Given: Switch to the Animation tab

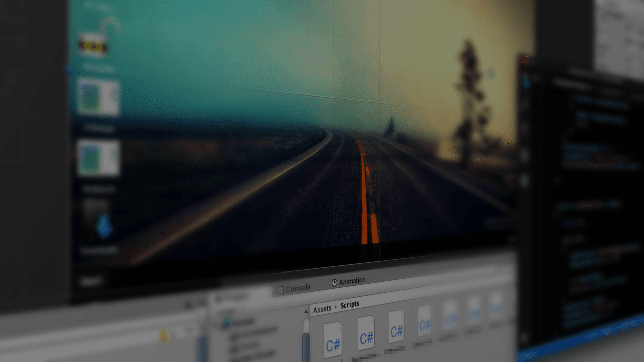Looking at the screenshot, I should (x=349, y=282).
